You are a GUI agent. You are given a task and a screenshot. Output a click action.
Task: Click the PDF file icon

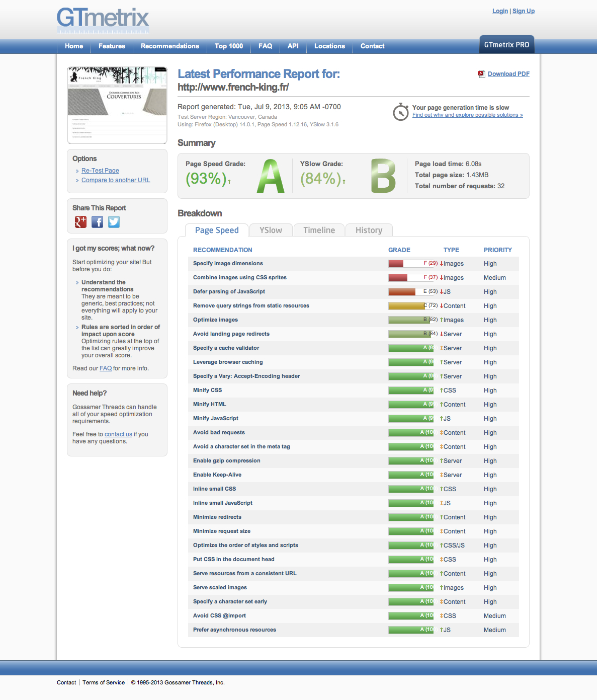(x=481, y=74)
